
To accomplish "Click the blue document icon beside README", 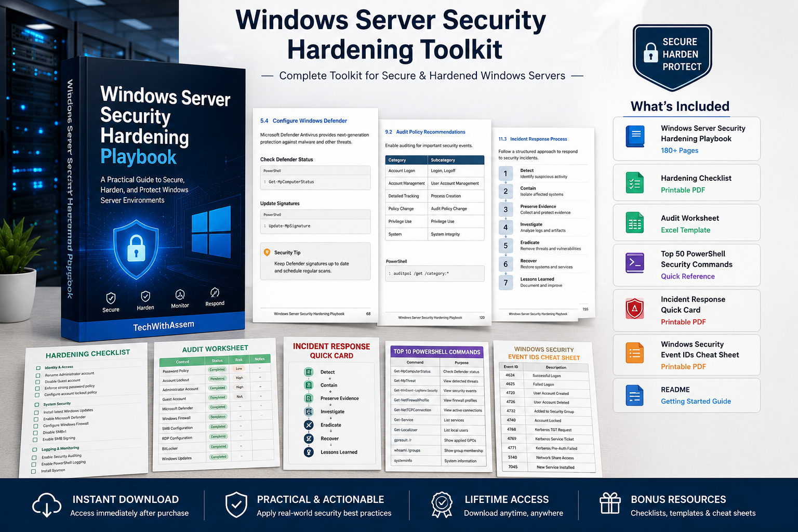I will coord(635,395).
